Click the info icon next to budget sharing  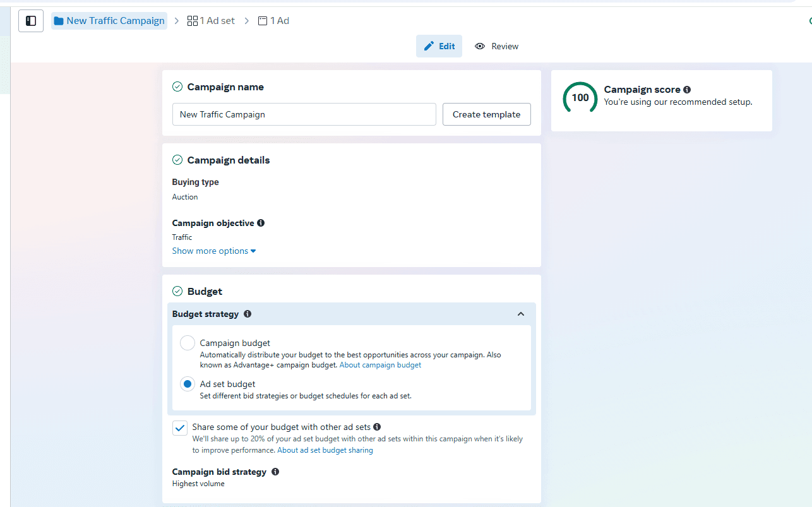[x=377, y=427]
